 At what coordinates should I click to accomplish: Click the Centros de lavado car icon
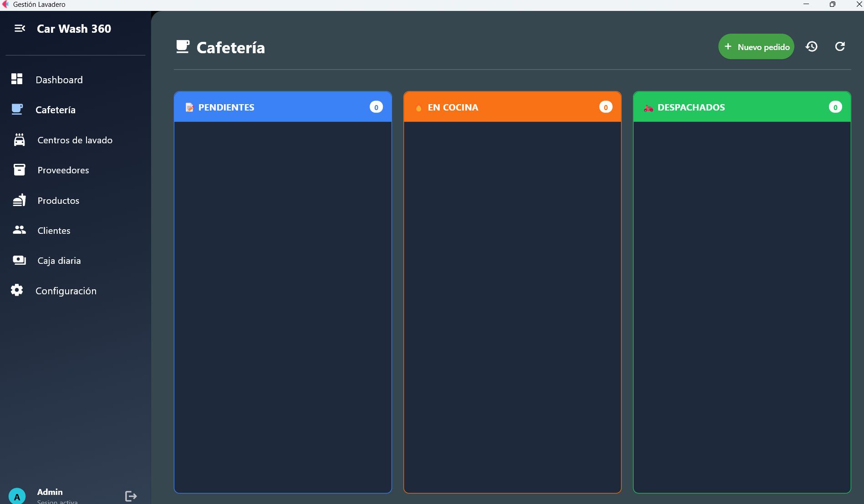point(19,140)
